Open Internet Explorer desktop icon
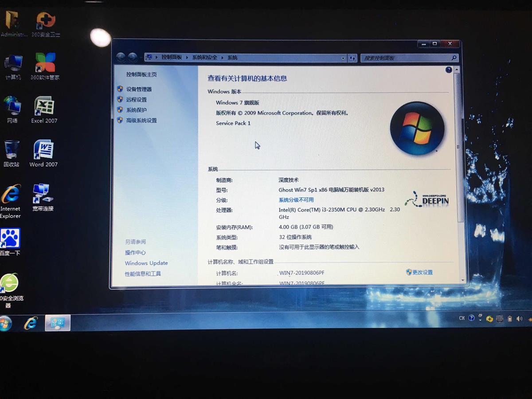 pyautogui.click(x=10, y=201)
